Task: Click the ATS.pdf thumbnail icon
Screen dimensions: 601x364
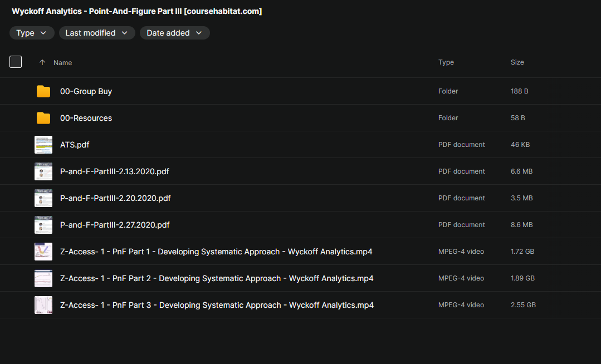Action: [43, 145]
